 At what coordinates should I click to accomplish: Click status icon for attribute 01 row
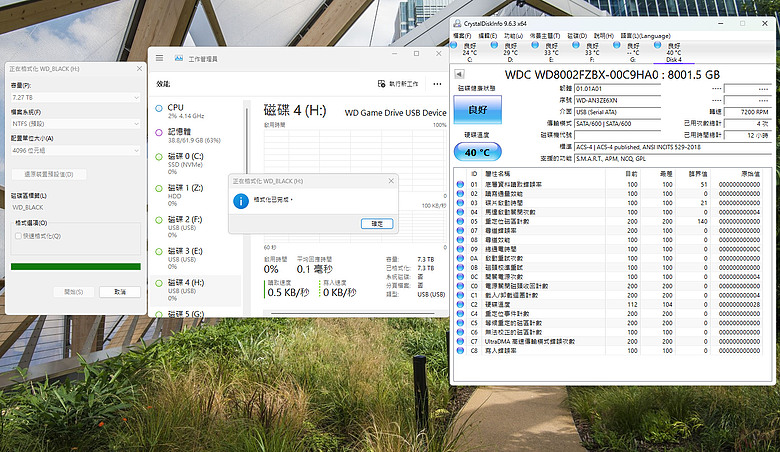(460, 184)
